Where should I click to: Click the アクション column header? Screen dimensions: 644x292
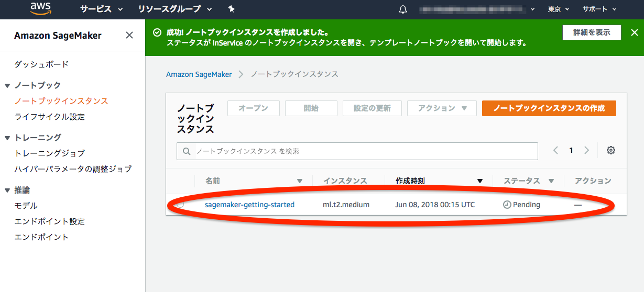(593, 181)
